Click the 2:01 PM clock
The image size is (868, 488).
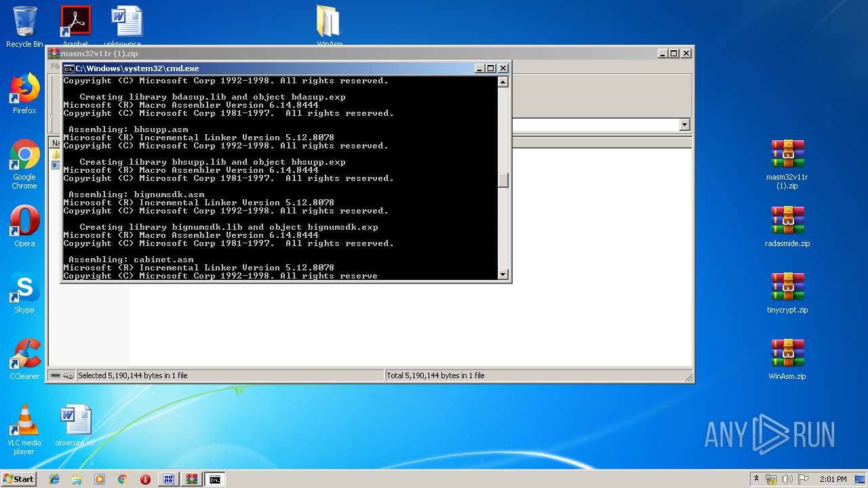coord(833,479)
